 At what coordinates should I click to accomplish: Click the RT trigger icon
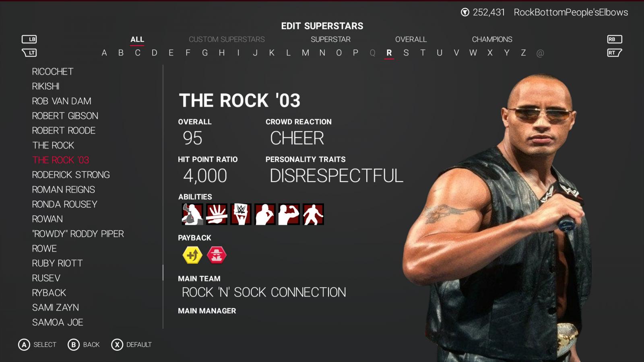point(614,53)
